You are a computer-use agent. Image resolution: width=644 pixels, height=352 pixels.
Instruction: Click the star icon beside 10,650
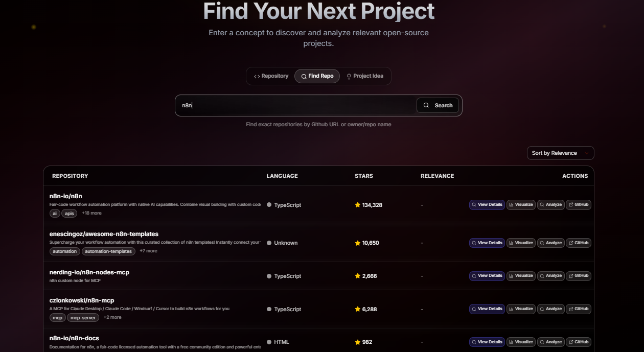[358, 243]
